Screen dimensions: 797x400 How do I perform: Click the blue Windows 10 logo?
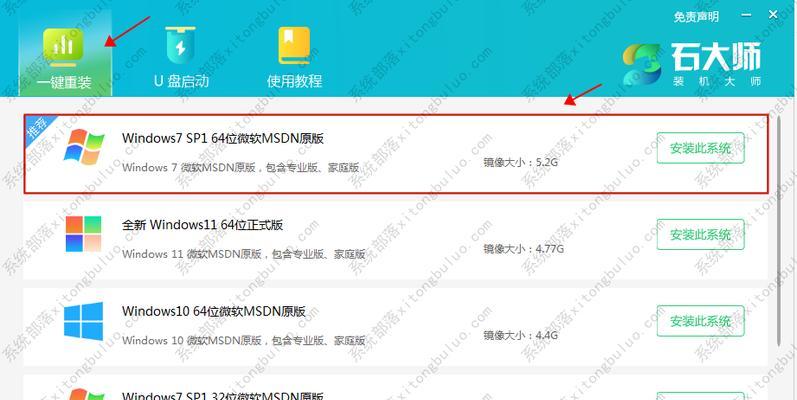[x=83, y=321]
